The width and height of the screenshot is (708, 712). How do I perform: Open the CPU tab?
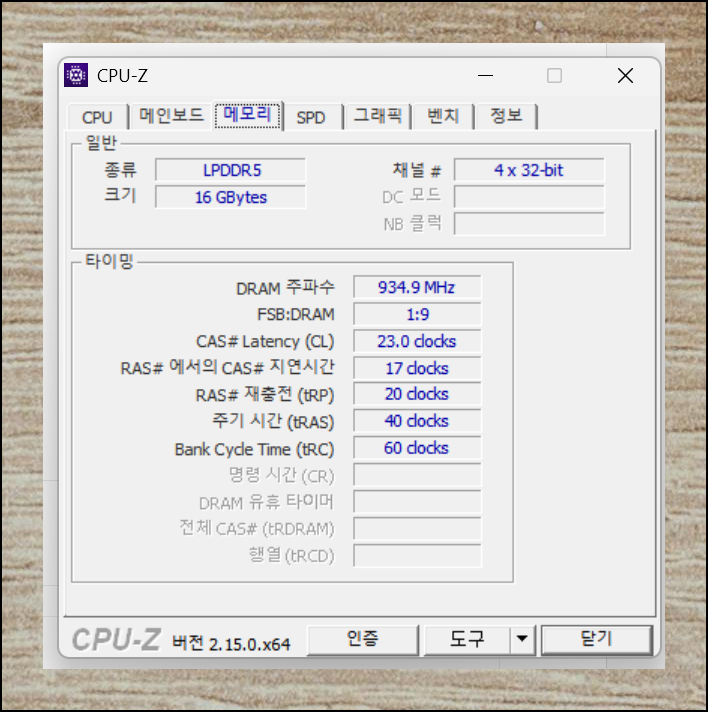coord(97,117)
